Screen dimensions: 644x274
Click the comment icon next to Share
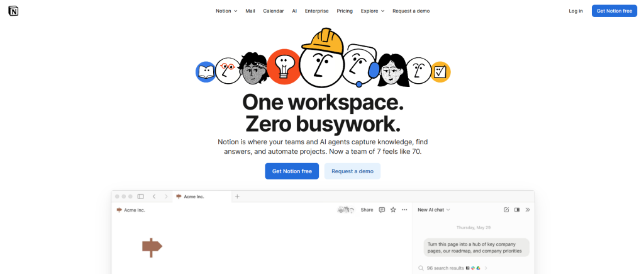coord(382,210)
